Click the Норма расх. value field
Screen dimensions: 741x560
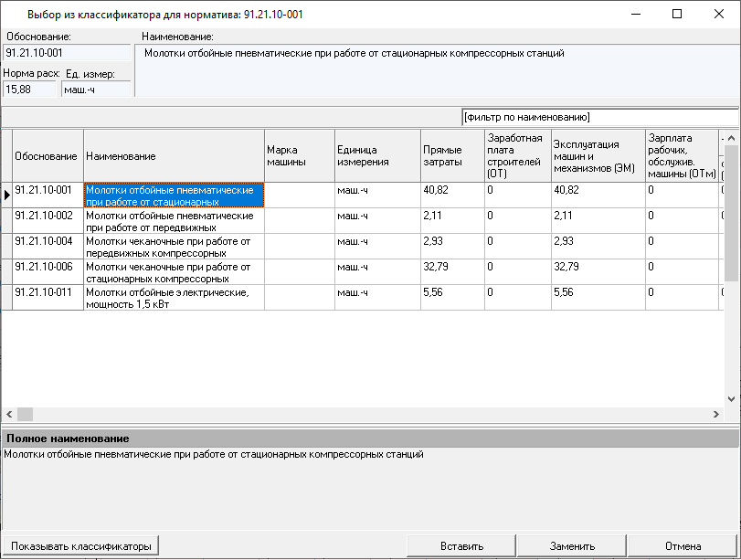29,90
